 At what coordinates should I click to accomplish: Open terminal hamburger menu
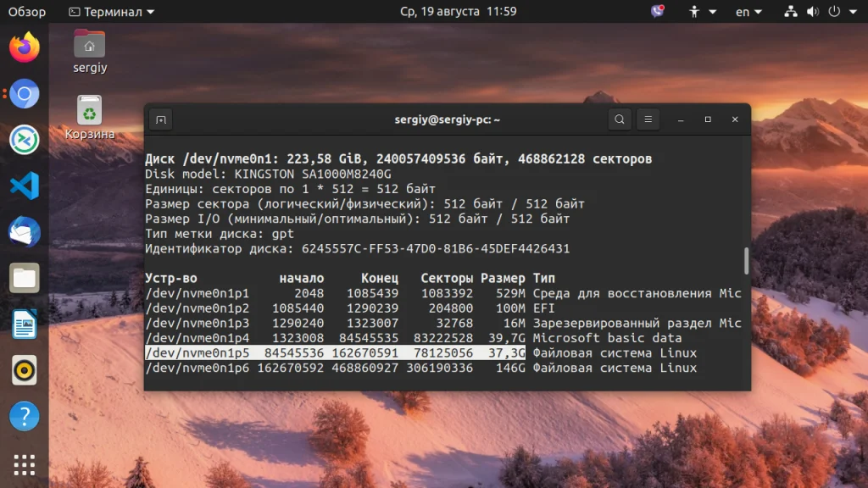click(648, 119)
